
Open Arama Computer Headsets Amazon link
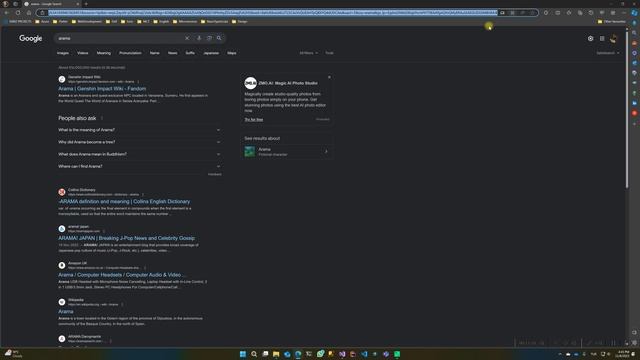pyautogui.click(x=121, y=275)
